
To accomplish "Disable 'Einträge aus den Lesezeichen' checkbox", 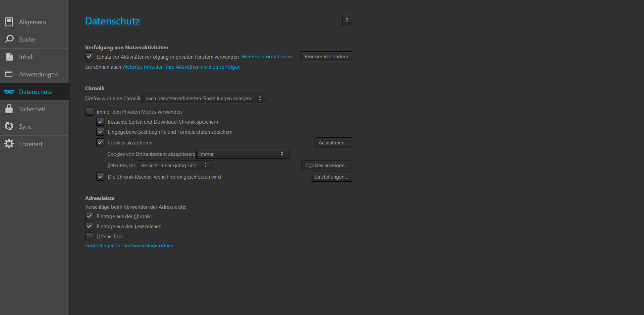I will coord(89,226).
